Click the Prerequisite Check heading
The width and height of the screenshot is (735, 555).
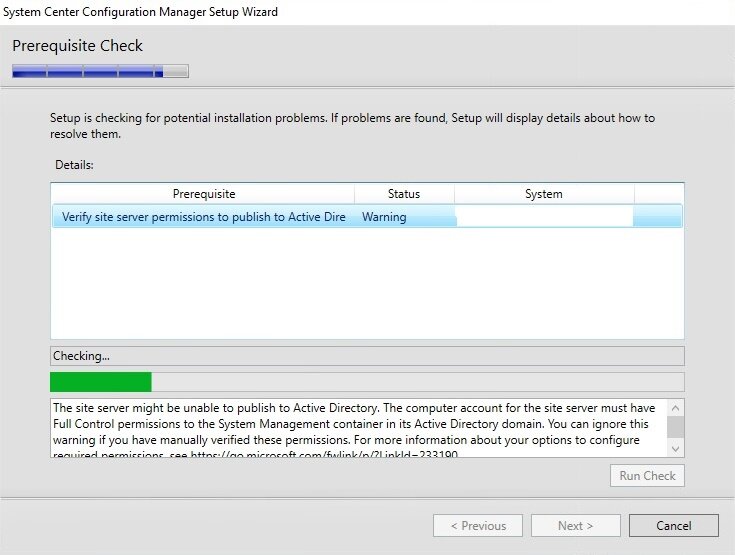point(77,45)
